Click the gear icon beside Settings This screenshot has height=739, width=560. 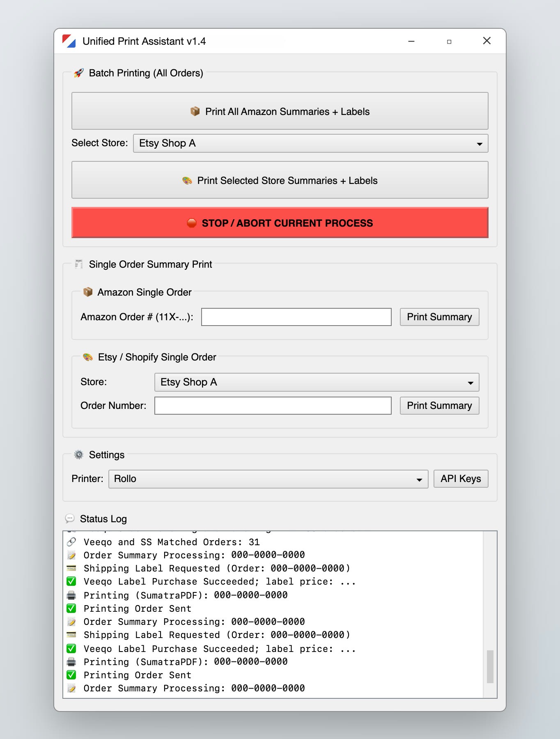point(78,454)
